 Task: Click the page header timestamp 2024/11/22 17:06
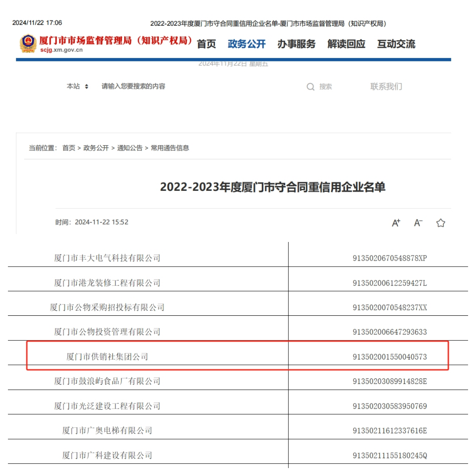pos(37,23)
